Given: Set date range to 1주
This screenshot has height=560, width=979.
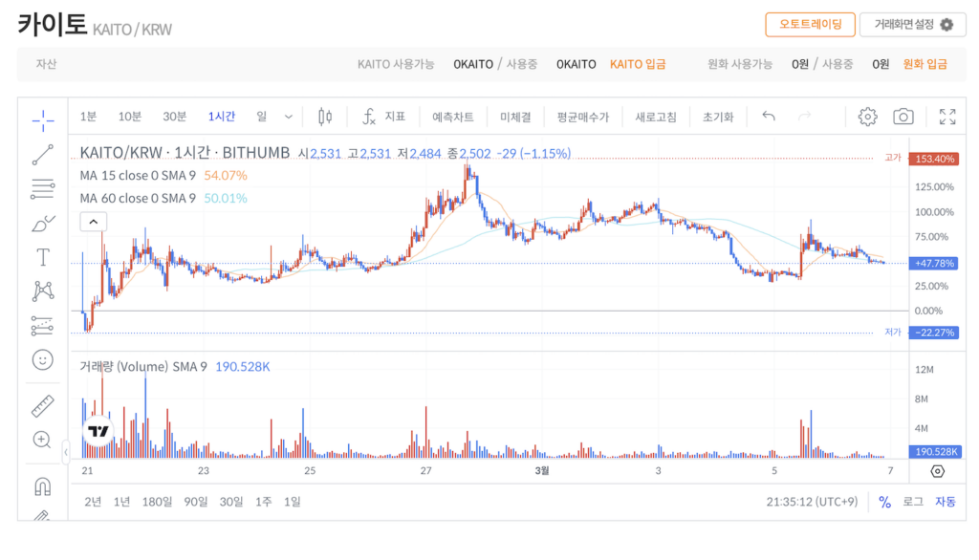Looking at the screenshot, I should [x=264, y=502].
